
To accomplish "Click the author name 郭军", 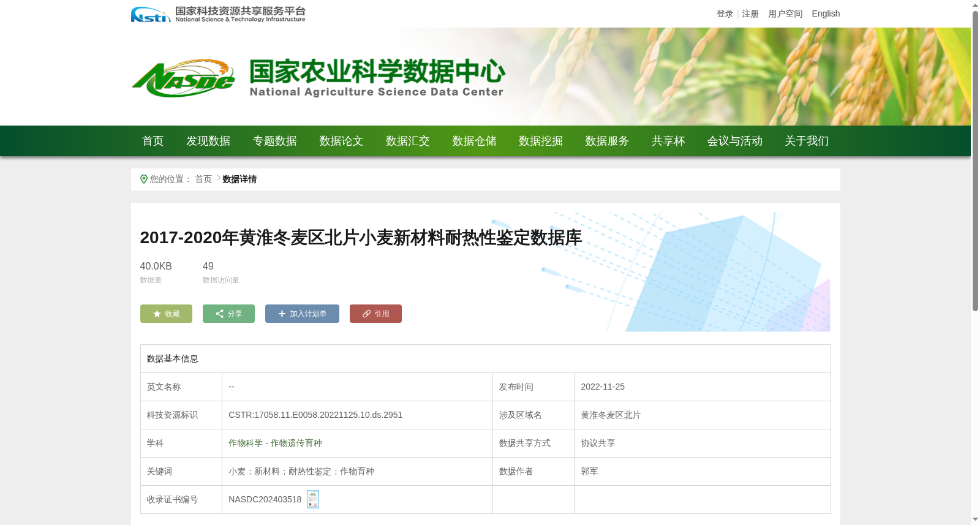I will click(x=589, y=471).
